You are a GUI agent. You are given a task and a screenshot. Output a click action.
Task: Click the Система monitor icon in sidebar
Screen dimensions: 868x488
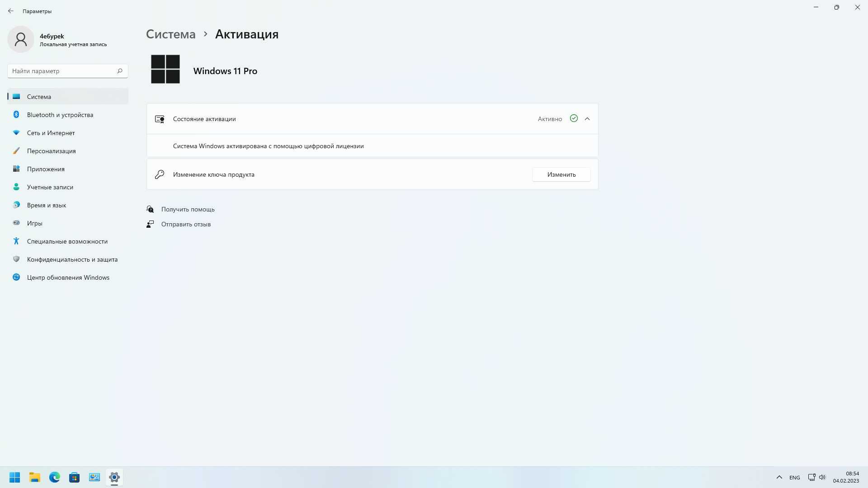click(x=16, y=97)
